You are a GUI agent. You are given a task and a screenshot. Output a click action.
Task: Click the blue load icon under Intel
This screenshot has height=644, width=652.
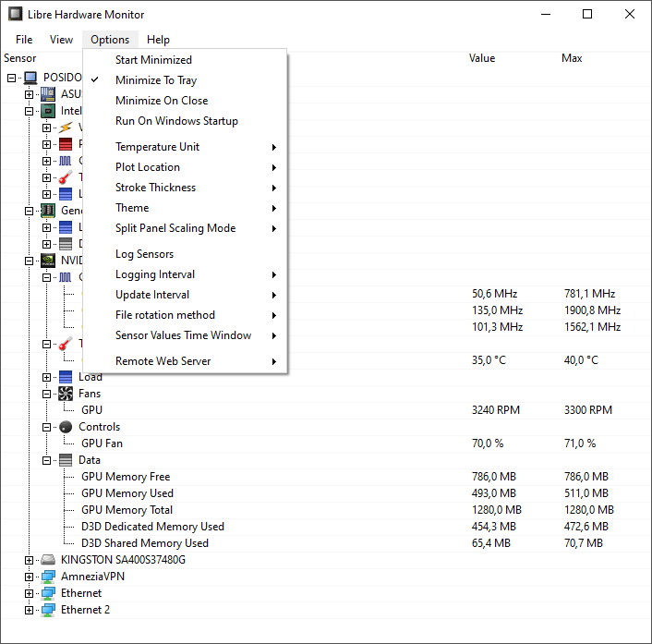[66, 194]
